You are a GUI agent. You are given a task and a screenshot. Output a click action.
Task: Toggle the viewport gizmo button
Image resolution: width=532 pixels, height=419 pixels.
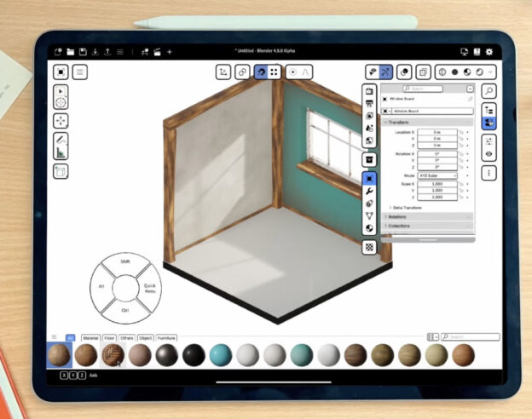point(385,72)
